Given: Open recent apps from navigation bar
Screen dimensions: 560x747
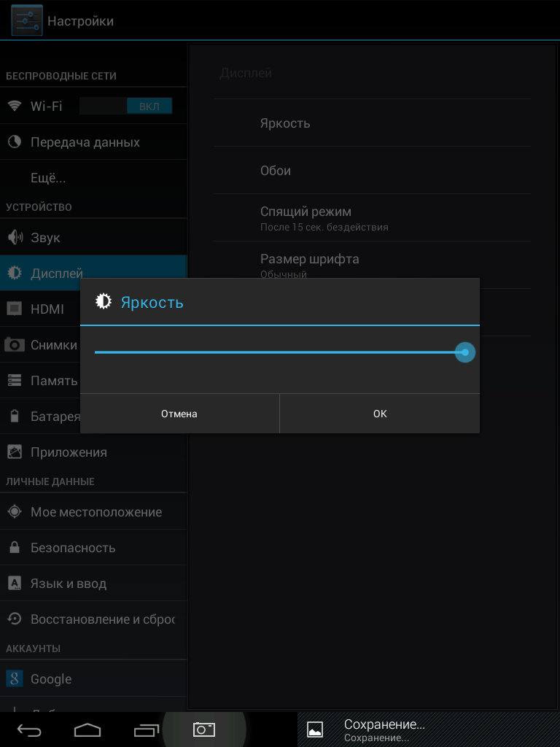Looking at the screenshot, I should (146, 729).
